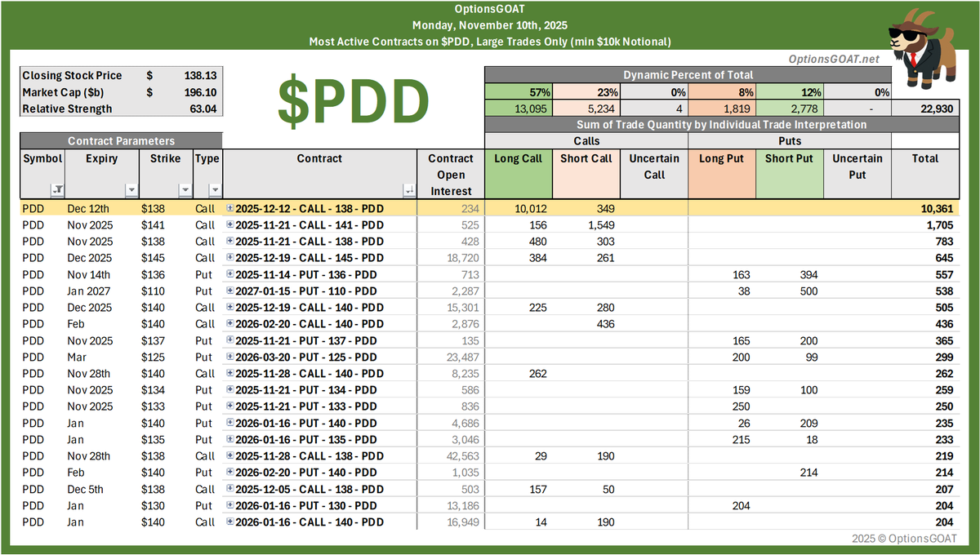Select the 1,819 long put sum cell
The height and width of the screenshot is (555, 980).
(x=722, y=109)
